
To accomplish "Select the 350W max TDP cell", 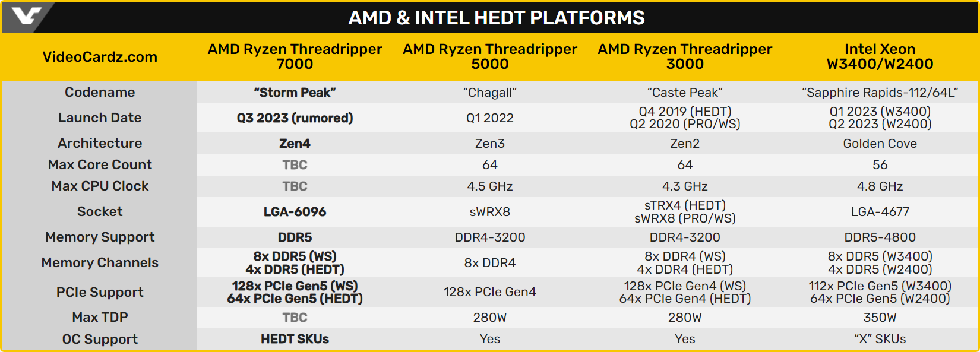I will [880, 318].
